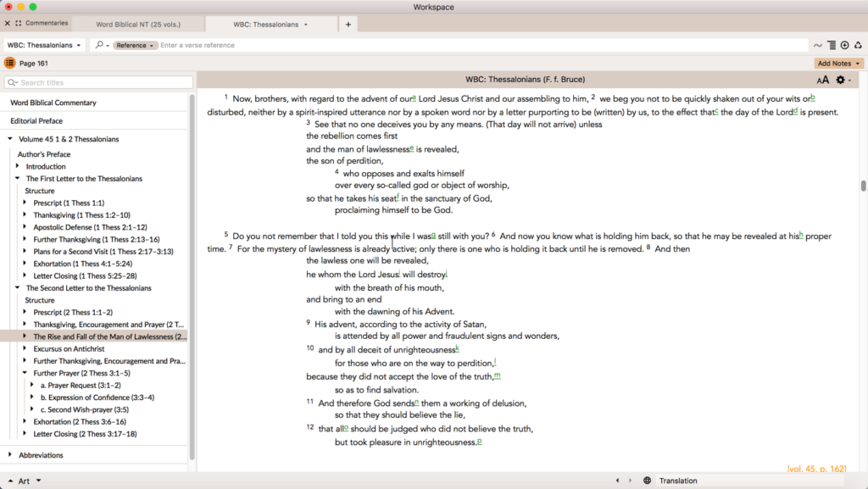This screenshot has height=489, width=868.
Task: Open a new tab with the plus button
Action: 348,25
